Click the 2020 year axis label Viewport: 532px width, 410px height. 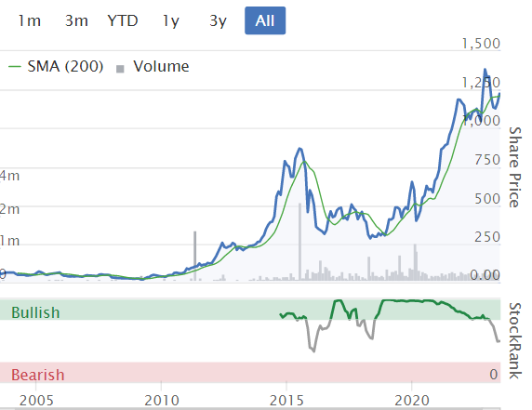point(411,401)
